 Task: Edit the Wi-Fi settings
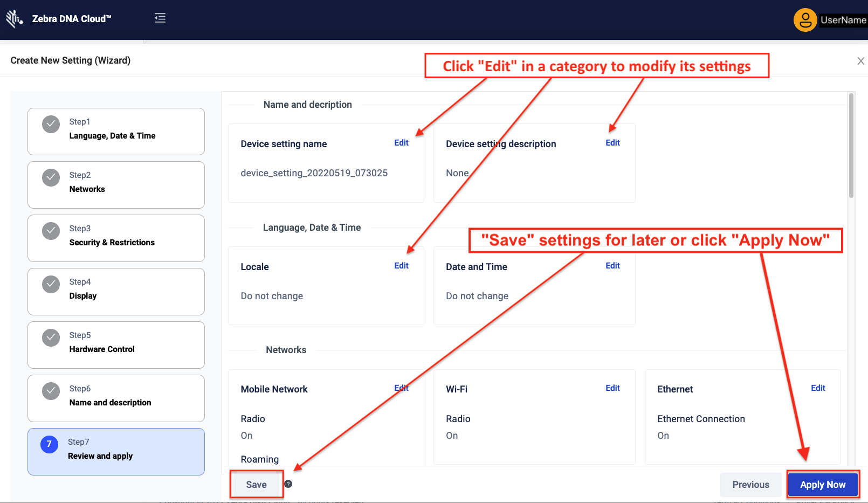point(612,388)
